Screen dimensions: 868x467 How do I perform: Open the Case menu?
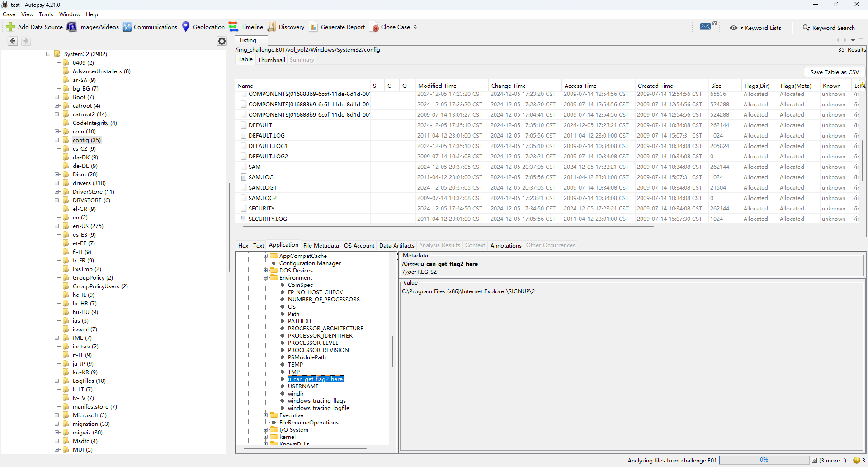tap(9, 14)
